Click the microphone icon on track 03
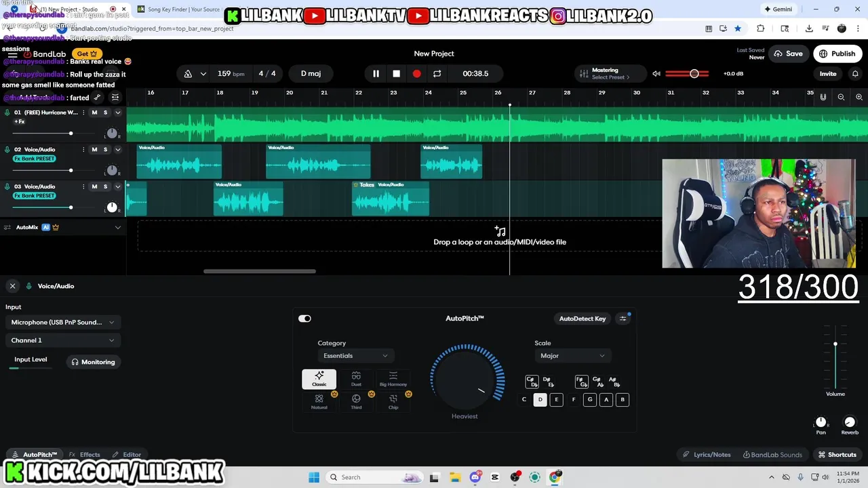This screenshot has height=488, width=868. tap(7, 186)
